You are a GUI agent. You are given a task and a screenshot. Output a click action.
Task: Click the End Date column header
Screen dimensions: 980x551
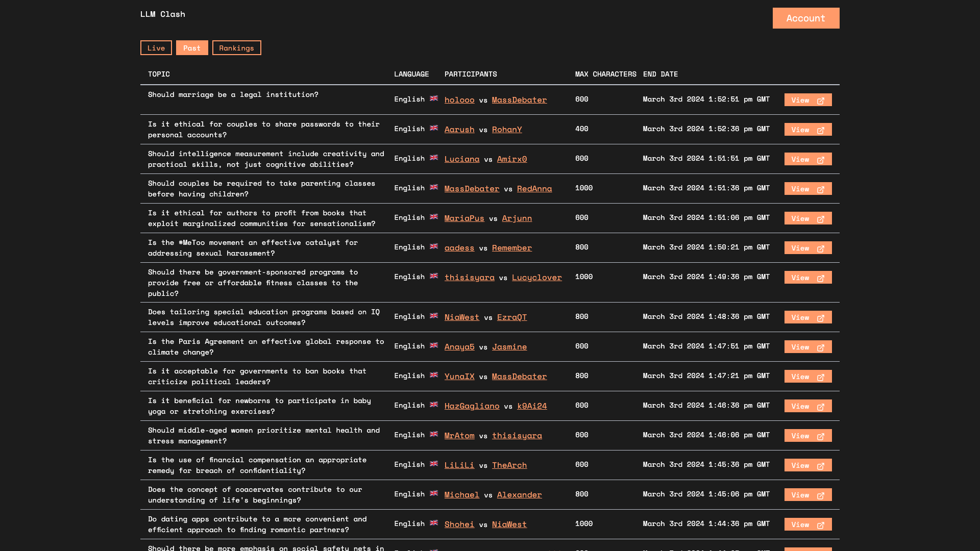click(x=660, y=74)
